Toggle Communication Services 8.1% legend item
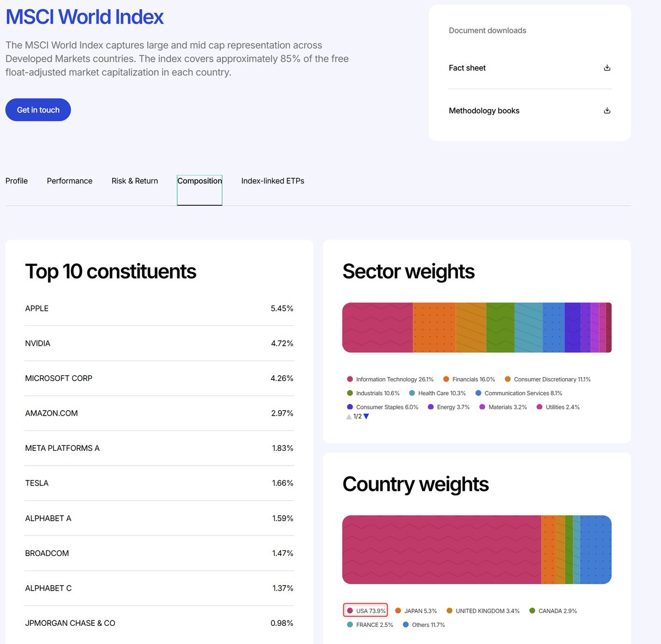 click(518, 393)
